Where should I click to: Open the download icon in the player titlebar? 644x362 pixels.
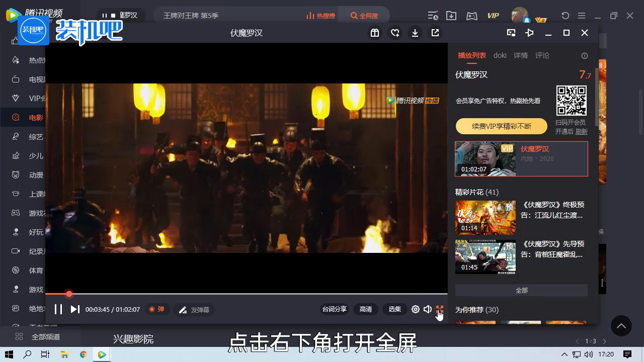(415, 33)
